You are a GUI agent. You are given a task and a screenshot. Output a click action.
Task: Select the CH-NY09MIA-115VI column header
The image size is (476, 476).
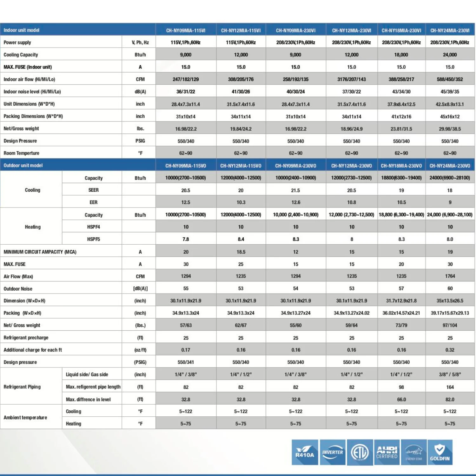click(x=186, y=30)
